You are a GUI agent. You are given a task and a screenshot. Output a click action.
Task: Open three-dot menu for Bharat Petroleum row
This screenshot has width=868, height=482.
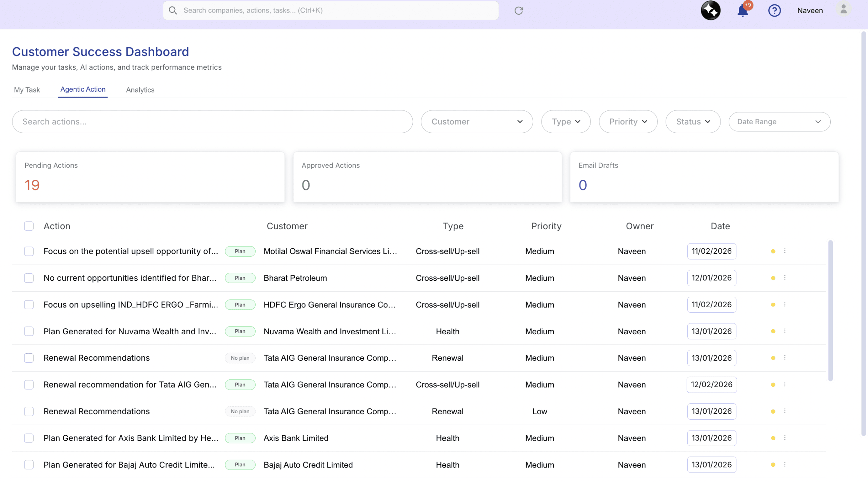[x=785, y=278]
